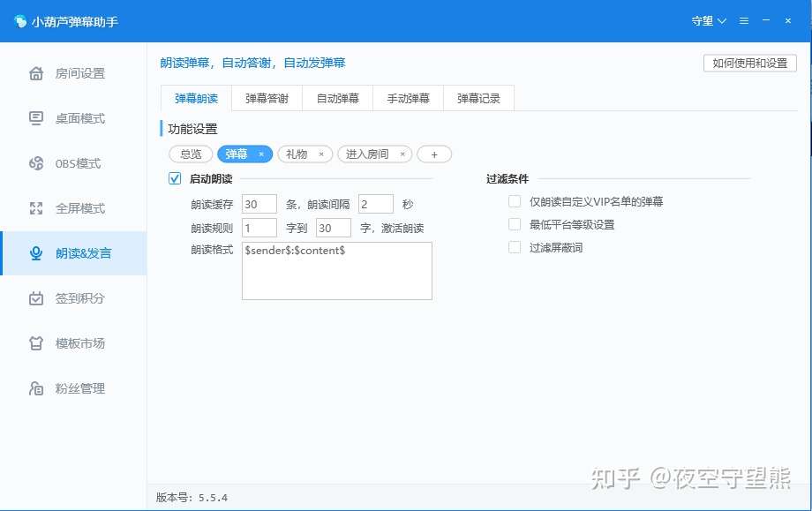Viewport: 812px width, 511px height.
Task: Add a new filter tag with the + button
Action: point(434,154)
